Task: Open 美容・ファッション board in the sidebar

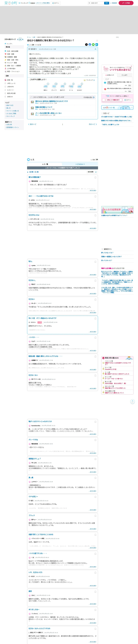Action: [x=13, y=71]
